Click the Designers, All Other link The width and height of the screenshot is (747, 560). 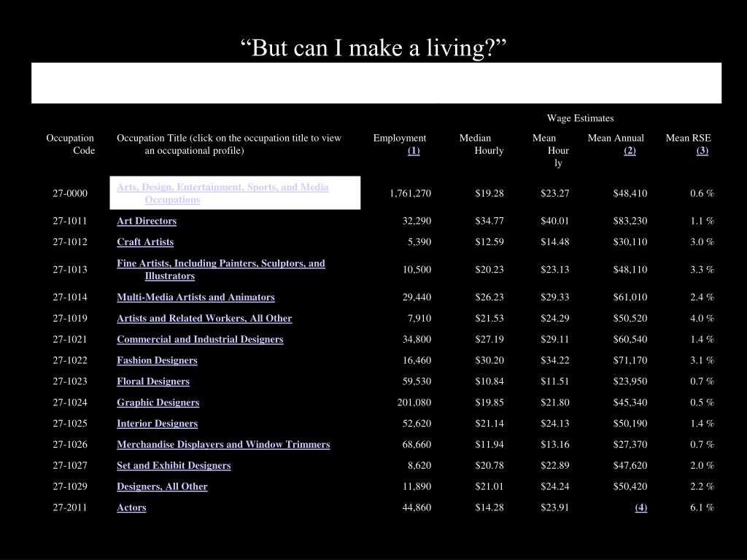[162, 486]
